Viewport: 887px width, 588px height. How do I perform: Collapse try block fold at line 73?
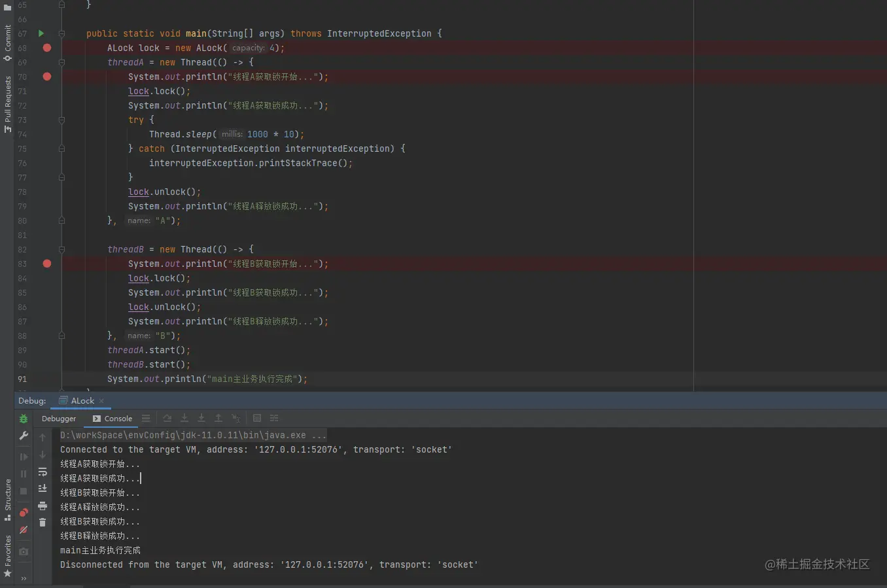(x=61, y=120)
